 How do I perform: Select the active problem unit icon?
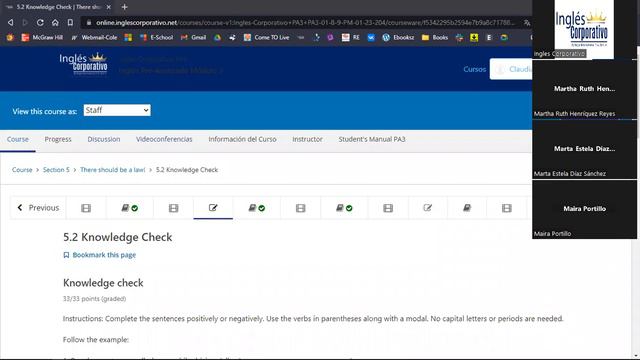[213, 208]
